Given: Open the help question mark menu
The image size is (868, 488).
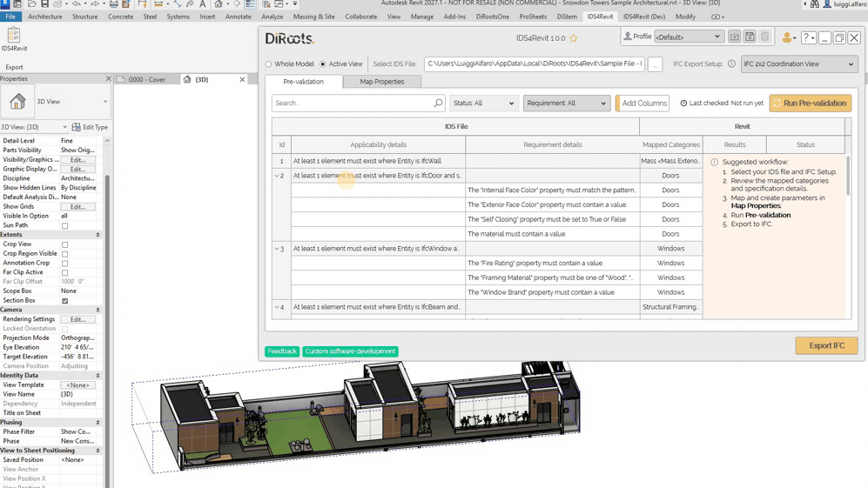Looking at the screenshot, I should (x=808, y=37).
